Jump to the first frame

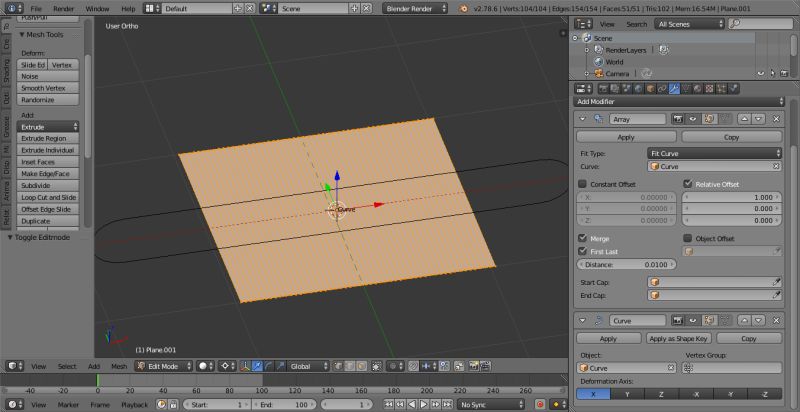click(x=389, y=404)
